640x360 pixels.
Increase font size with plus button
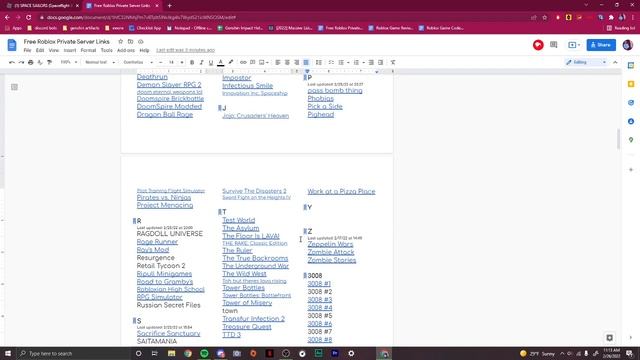click(182, 62)
